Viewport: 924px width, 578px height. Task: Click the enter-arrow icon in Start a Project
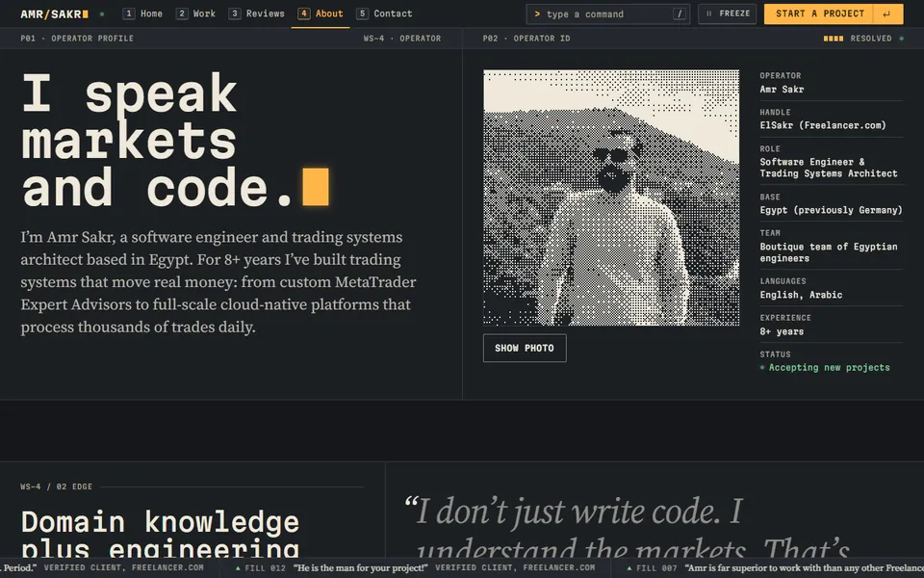pyautogui.click(x=886, y=14)
